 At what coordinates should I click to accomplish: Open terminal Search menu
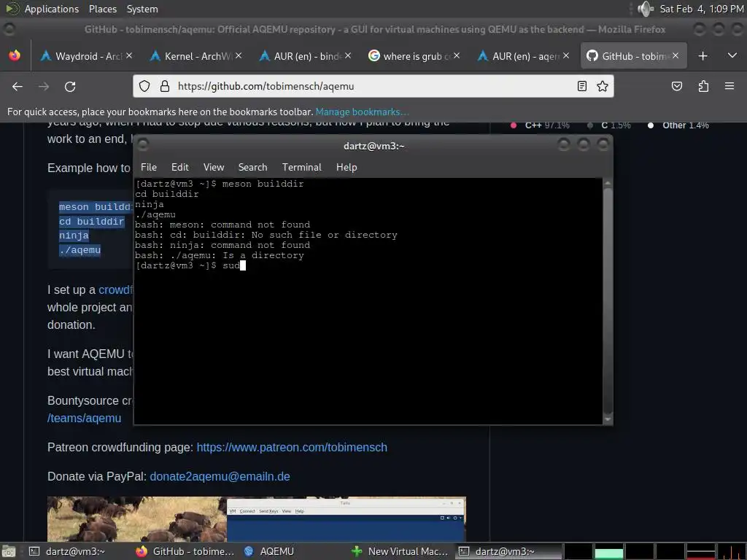(x=252, y=167)
